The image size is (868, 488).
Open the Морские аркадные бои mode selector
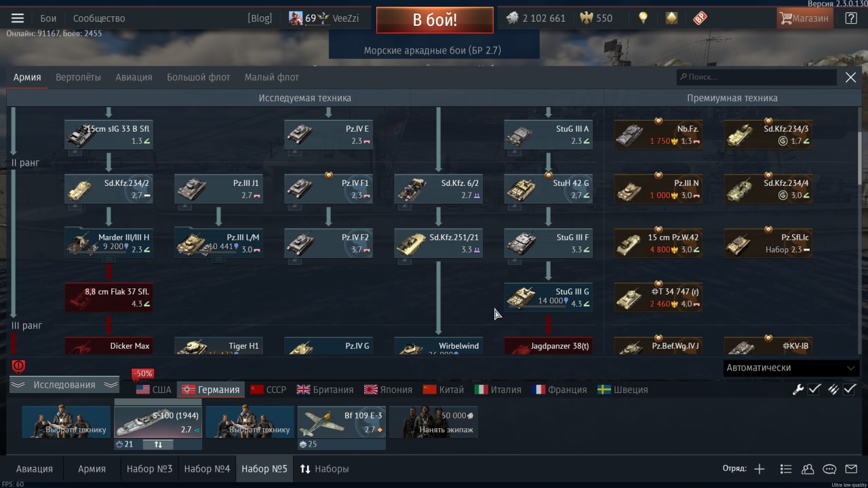click(433, 50)
